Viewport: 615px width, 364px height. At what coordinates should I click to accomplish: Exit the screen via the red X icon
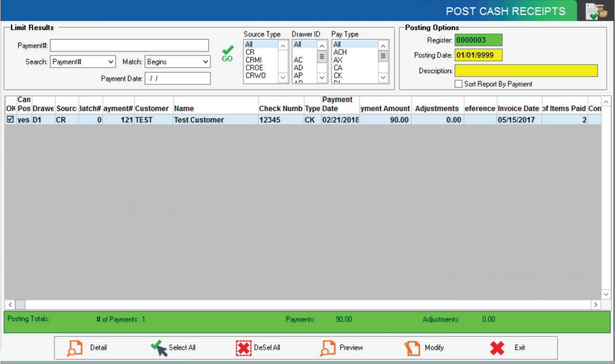point(496,348)
